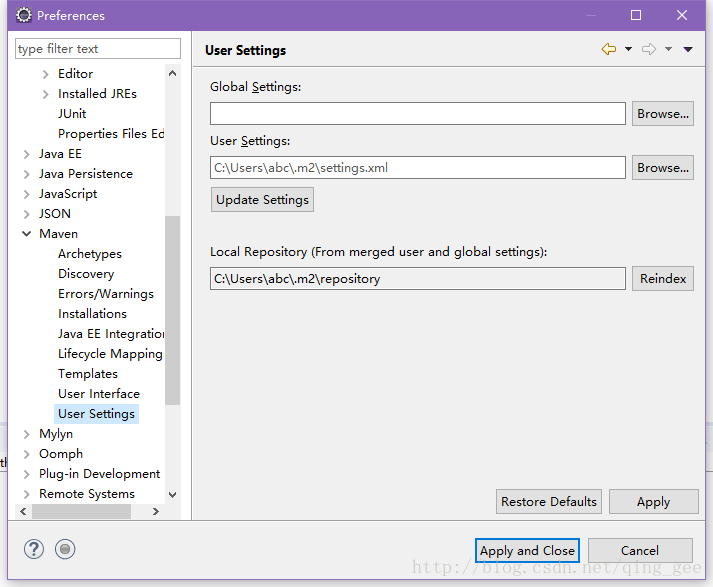Click Apply and Close
This screenshot has height=587, width=713.
tap(527, 551)
